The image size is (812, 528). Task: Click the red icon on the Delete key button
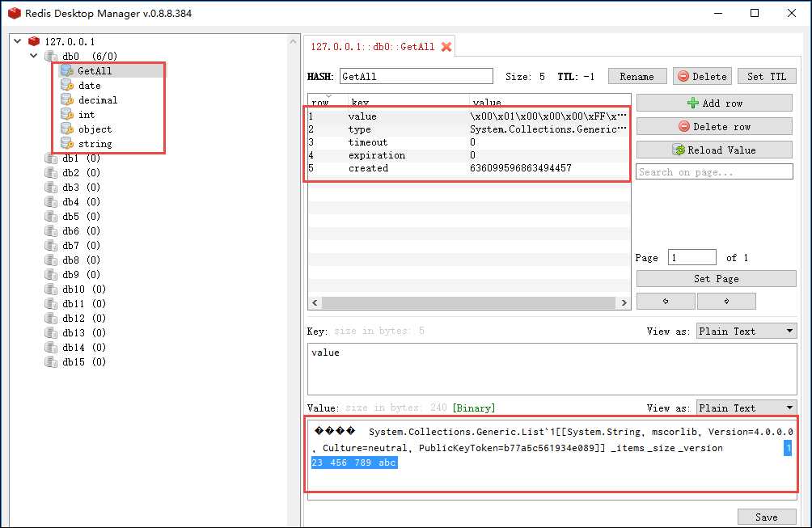(683, 76)
